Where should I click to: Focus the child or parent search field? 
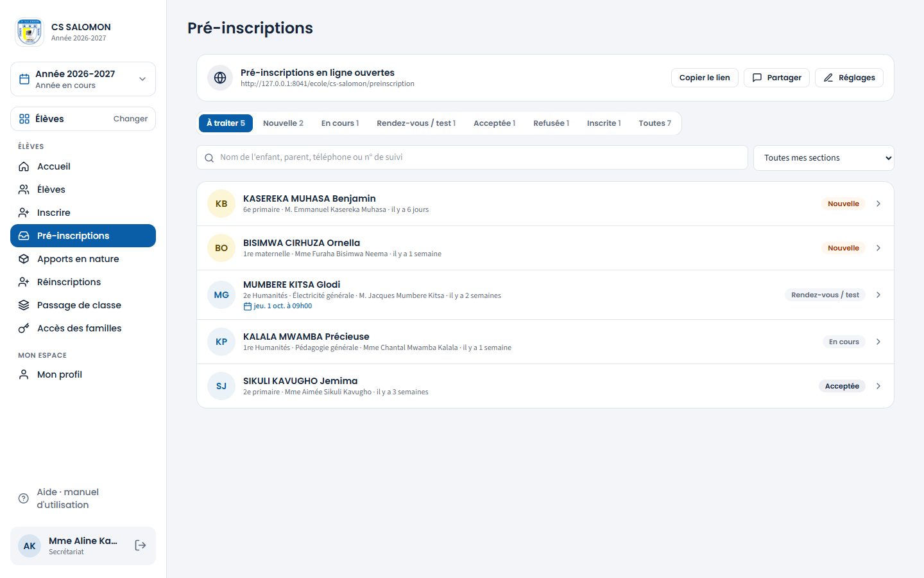tap(472, 157)
